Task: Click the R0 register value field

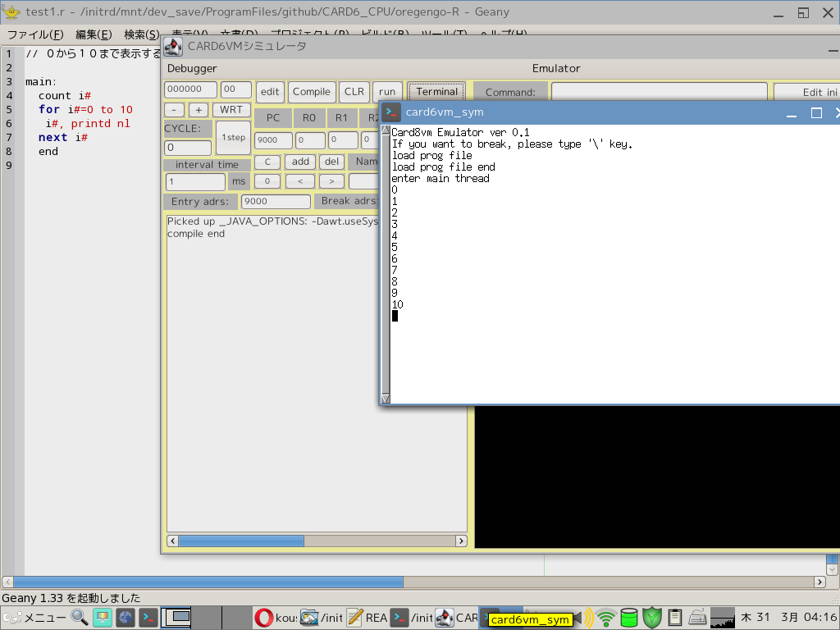Action: [311, 140]
